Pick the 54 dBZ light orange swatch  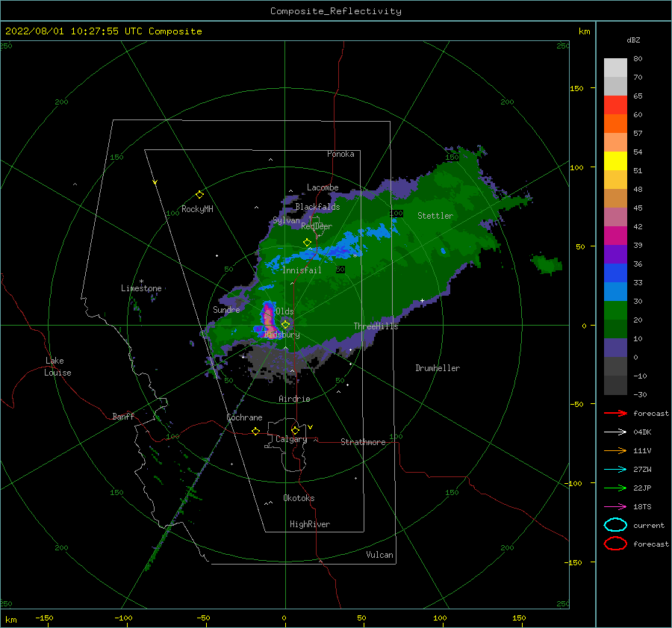pyautogui.click(x=615, y=143)
